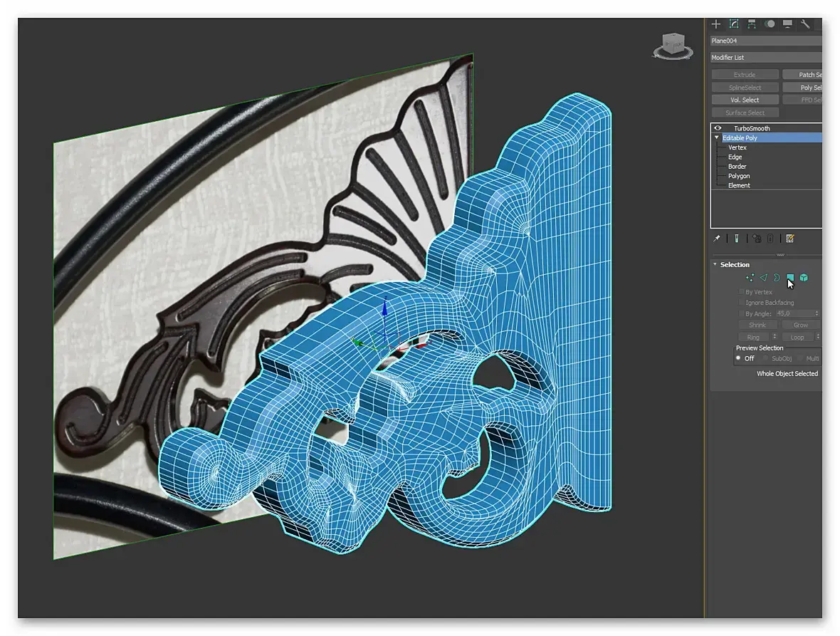Viewport: 840px width, 636px height.
Task: Click the Vol. Select modifier button
Action: point(745,100)
